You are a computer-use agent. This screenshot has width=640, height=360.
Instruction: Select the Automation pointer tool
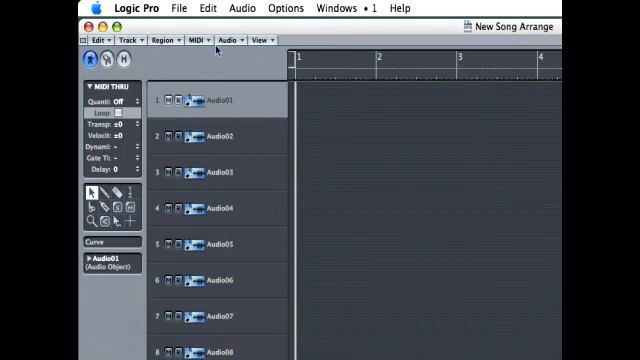click(x=117, y=221)
